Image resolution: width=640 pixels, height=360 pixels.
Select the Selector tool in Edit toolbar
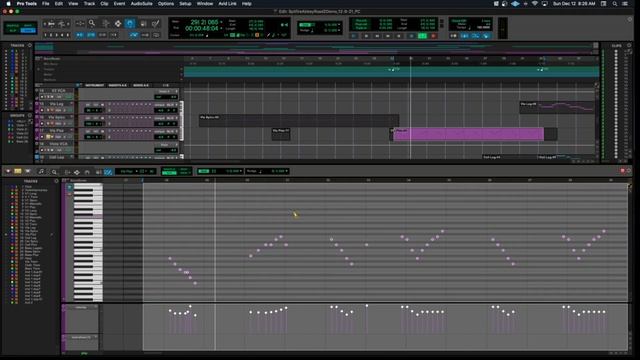pyautogui.click(x=118, y=24)
